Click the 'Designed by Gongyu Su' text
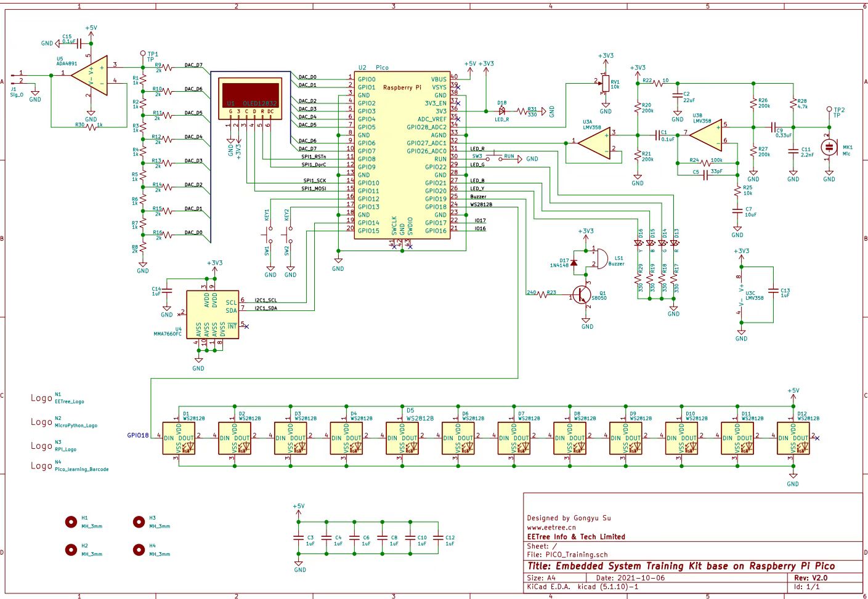Screen dimensions: 868x599 569,518
